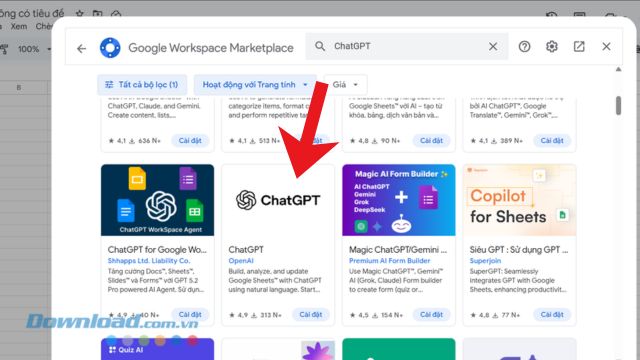Click move-to-folder icon beside spreadsheet title
This screenshot has height=360, width=640.
[x=97, y=13]
